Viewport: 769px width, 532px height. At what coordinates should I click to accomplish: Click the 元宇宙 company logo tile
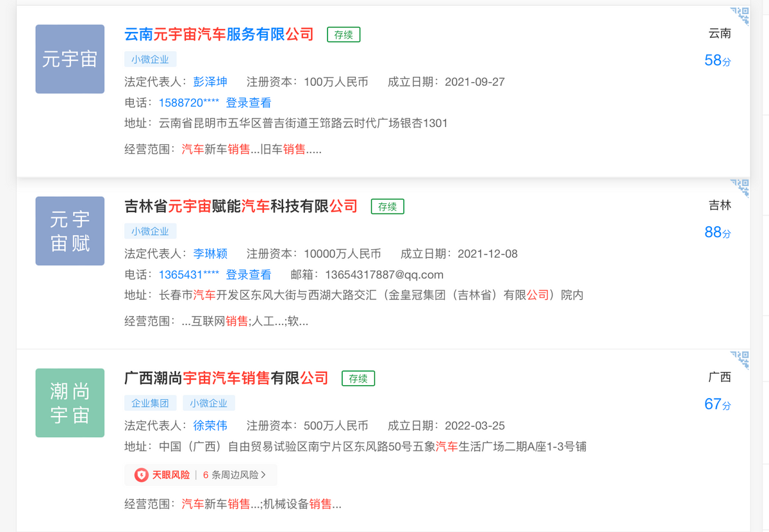click(70, 59)
